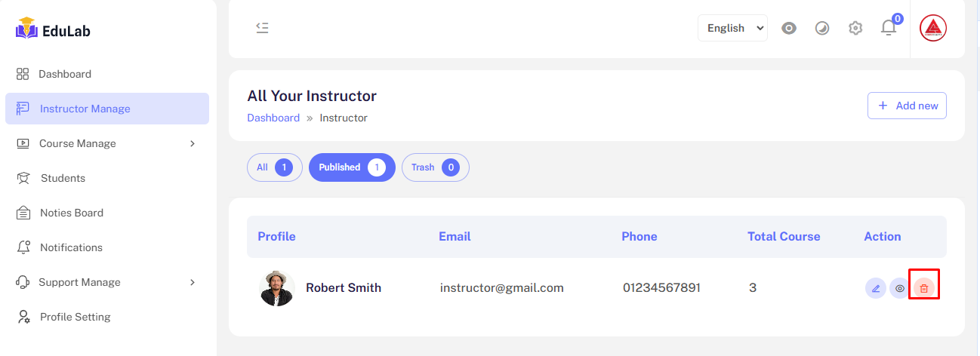Collapse the sidebar using menu icon
Viewport: 980px width, 356px height.
[x=262, y=28]
